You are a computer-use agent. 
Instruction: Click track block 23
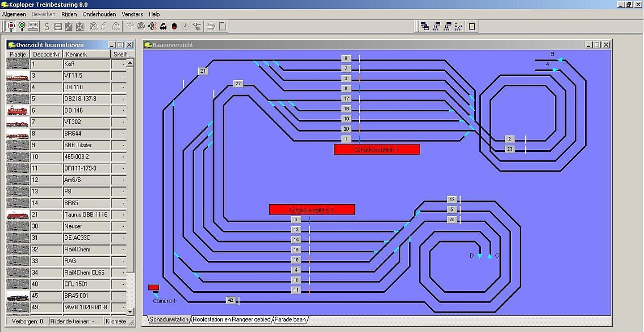click(x=510, y=149)
